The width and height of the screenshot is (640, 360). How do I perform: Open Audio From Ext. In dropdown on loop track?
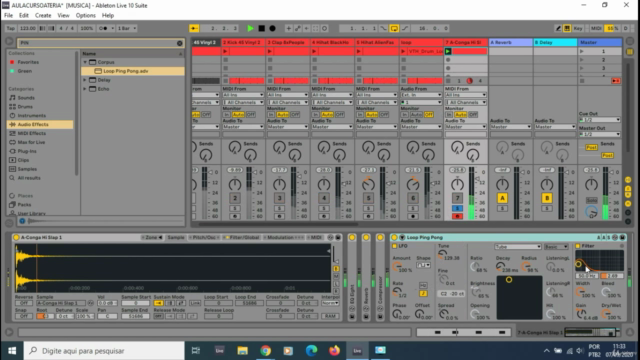tap(421, 95)
